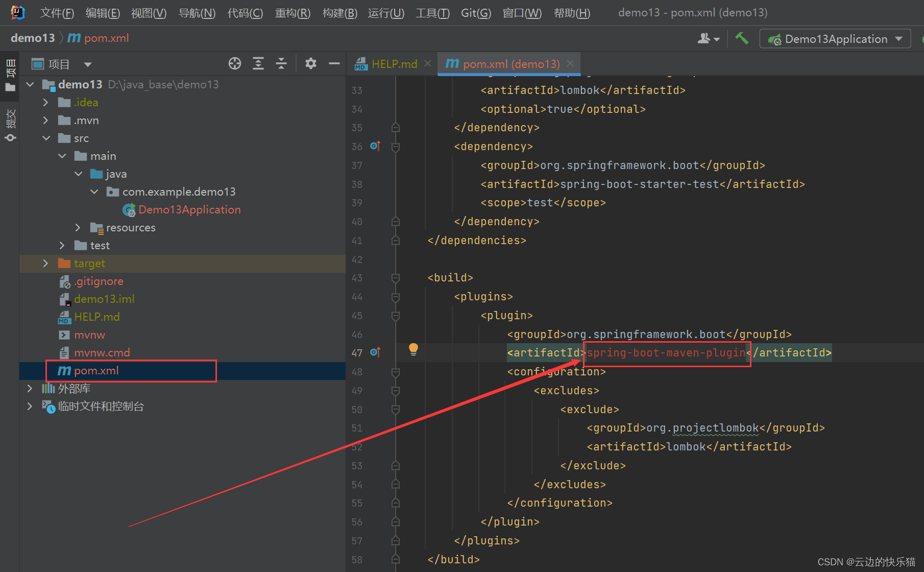
Task: Click spring-boot-maven-plugin text on line 47
Action: [x=666, y=353]
